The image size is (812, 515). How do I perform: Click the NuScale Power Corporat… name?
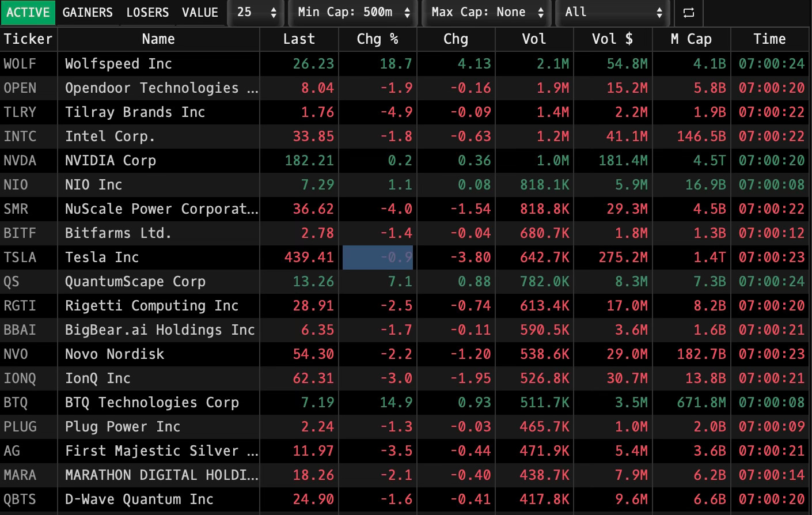coord(161,209)
